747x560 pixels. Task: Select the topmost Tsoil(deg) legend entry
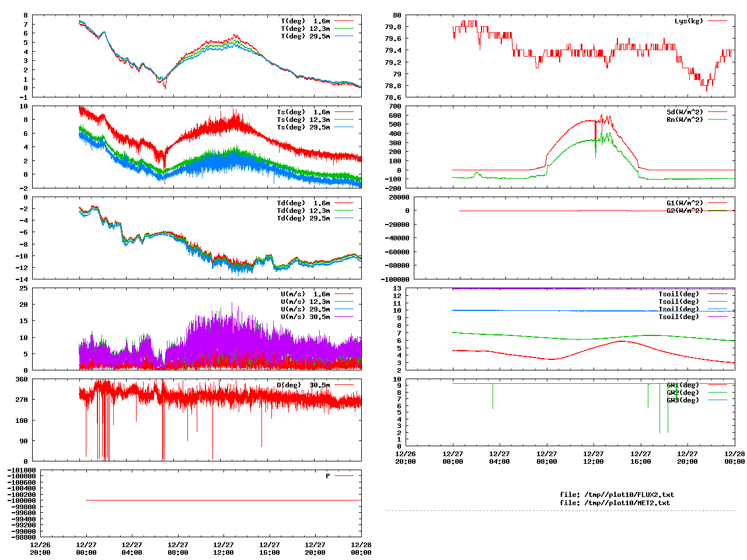point(678,294)
